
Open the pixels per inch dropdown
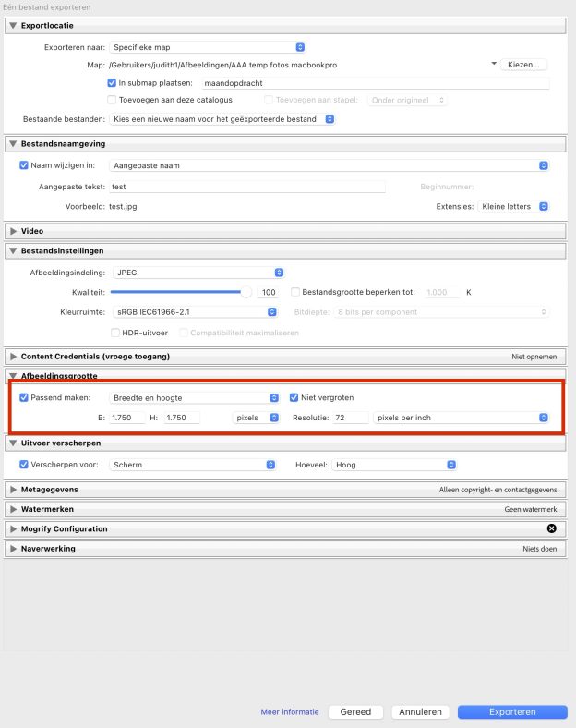click(461, 418)
